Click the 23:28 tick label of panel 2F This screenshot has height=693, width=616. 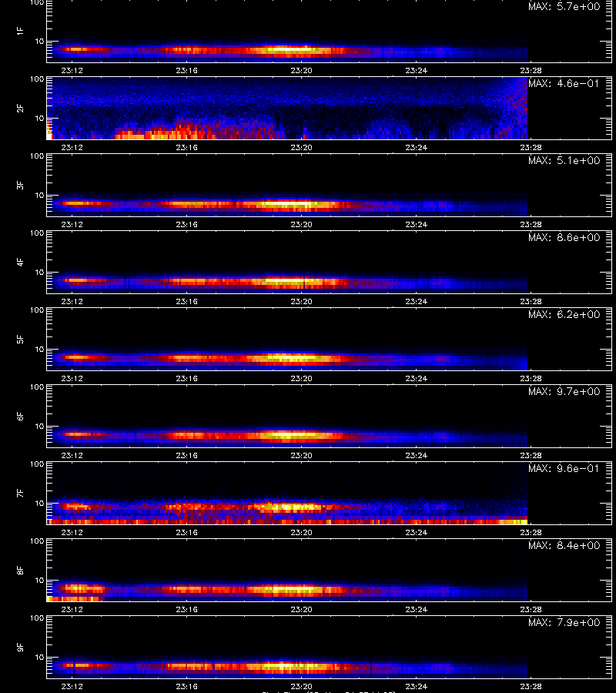531,147
